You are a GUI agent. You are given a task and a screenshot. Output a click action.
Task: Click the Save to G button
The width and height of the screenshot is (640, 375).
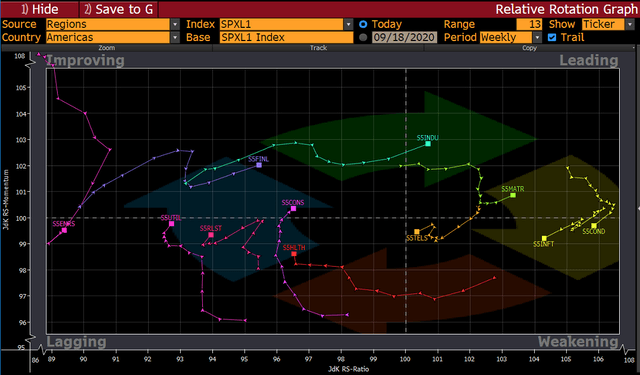click(x=118, y=9)
